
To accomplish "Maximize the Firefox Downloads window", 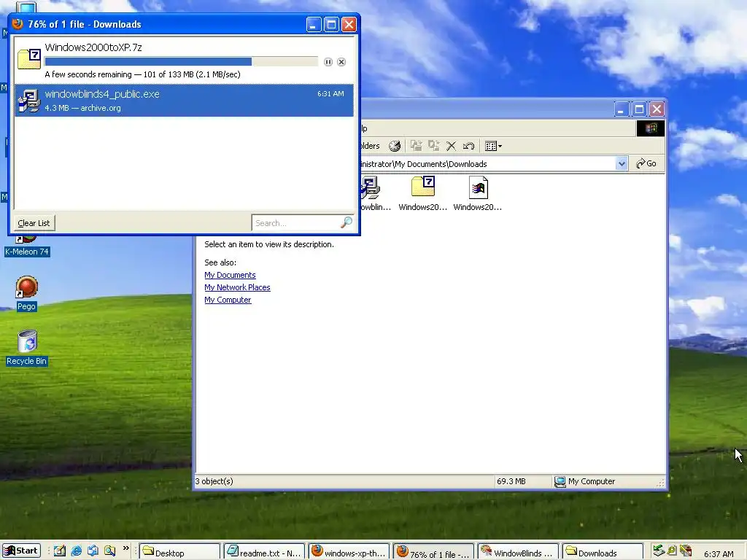I will click(332, 24).
